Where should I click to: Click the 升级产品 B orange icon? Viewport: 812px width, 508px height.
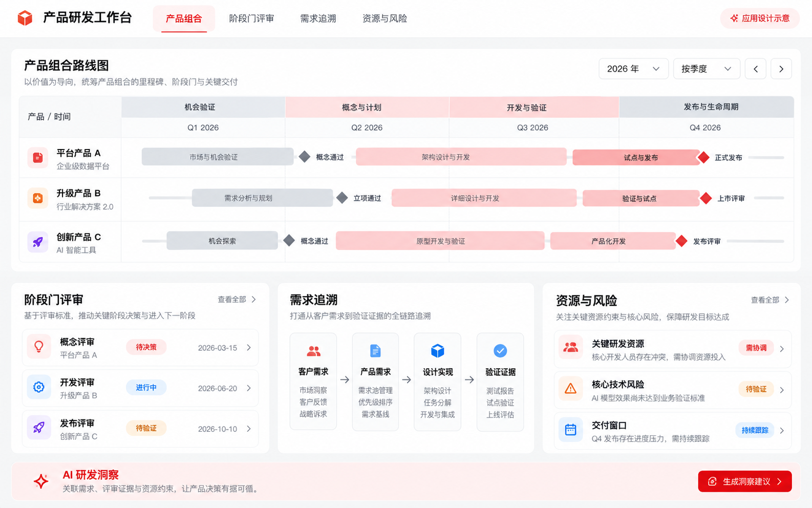click(x=38, y=198)
